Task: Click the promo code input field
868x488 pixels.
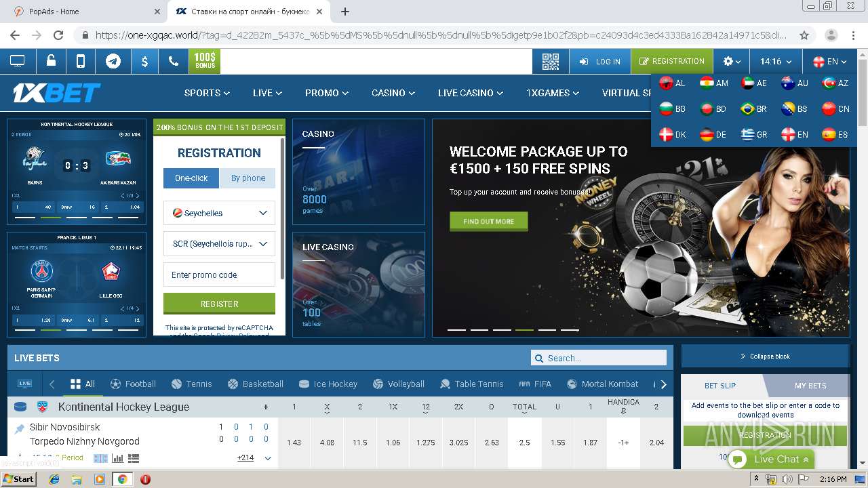Action: [219, 274]
